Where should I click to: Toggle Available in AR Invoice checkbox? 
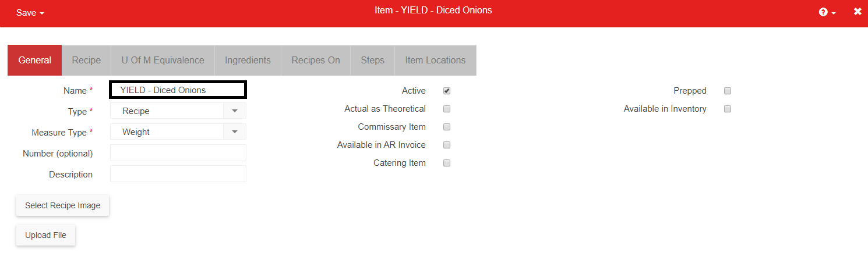point(447,145)
